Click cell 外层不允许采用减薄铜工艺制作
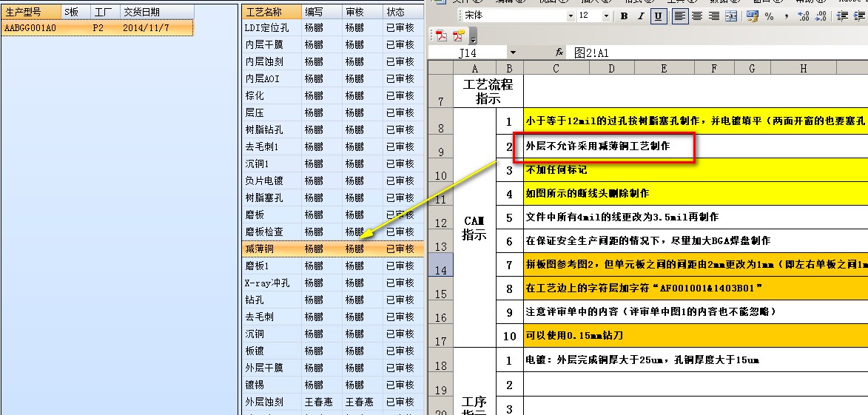This screenshot has width=868, height=415. click(x=598, y=146)
